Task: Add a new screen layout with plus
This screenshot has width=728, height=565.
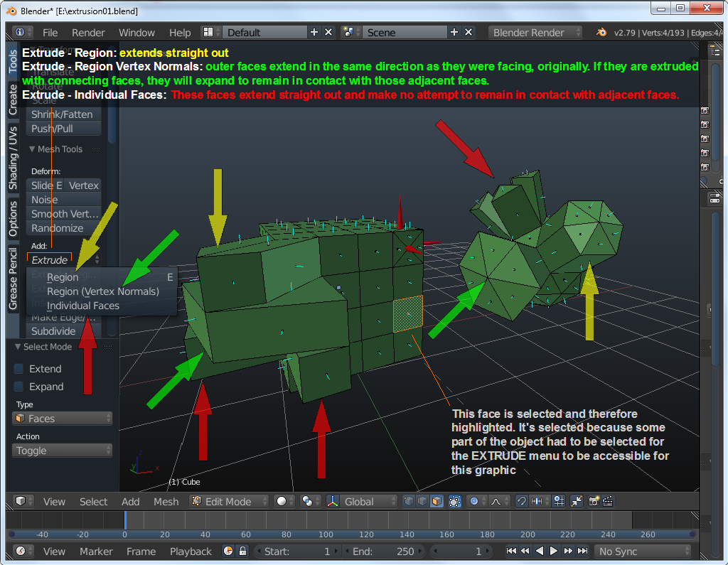Action: coord(314,32)
